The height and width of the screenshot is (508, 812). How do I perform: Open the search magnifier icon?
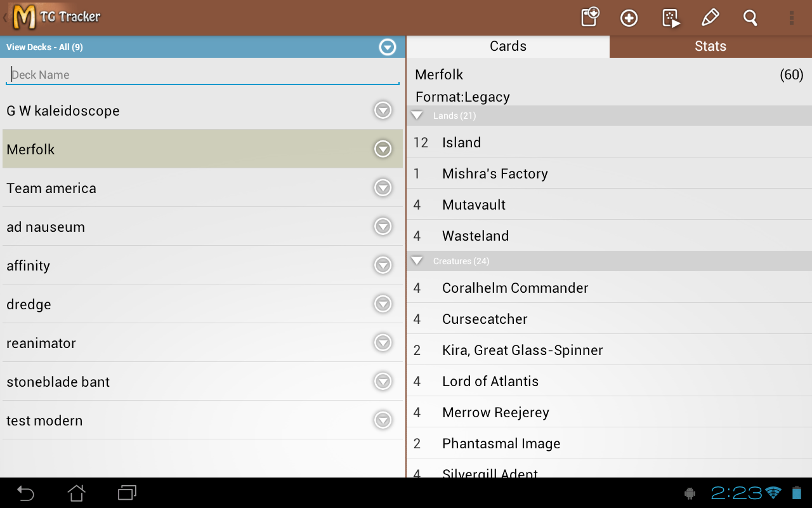click(x=750, y=18)
